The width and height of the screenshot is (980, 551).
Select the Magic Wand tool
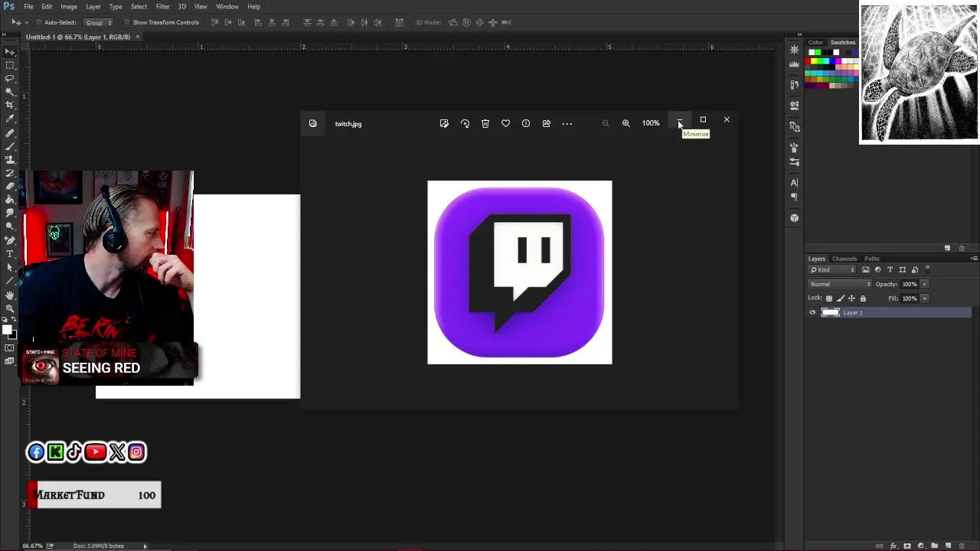coord(10,92)
